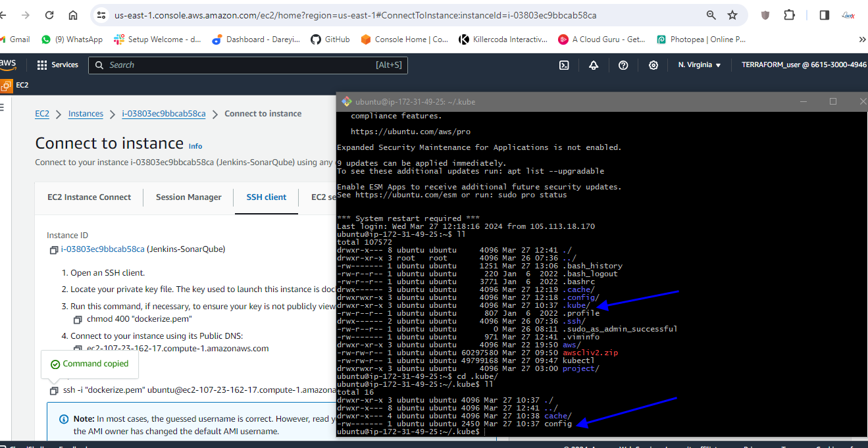The width and height of the screenshot is (868, 448).
Task: Switch to Session Manager tab
Action: pos(188,197)
